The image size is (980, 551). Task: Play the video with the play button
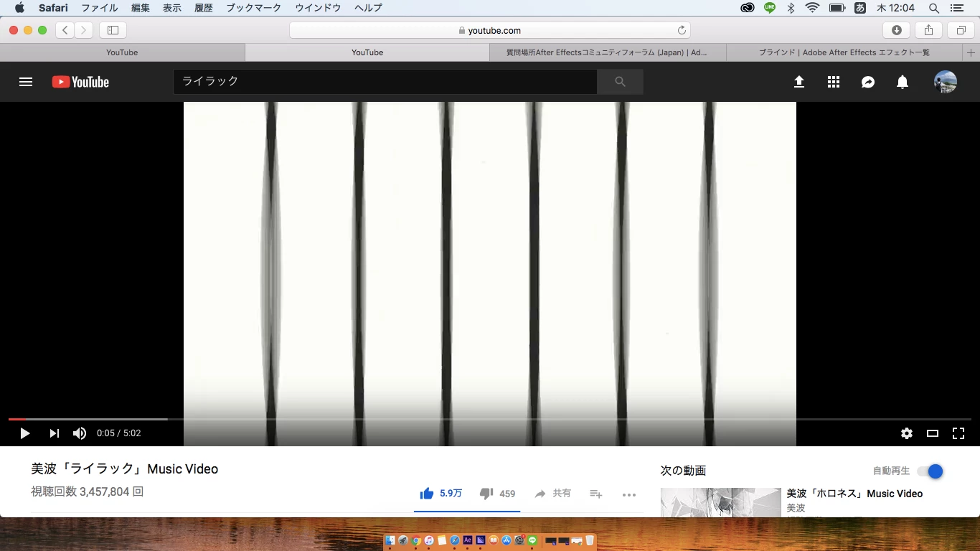tap(24, 433)
